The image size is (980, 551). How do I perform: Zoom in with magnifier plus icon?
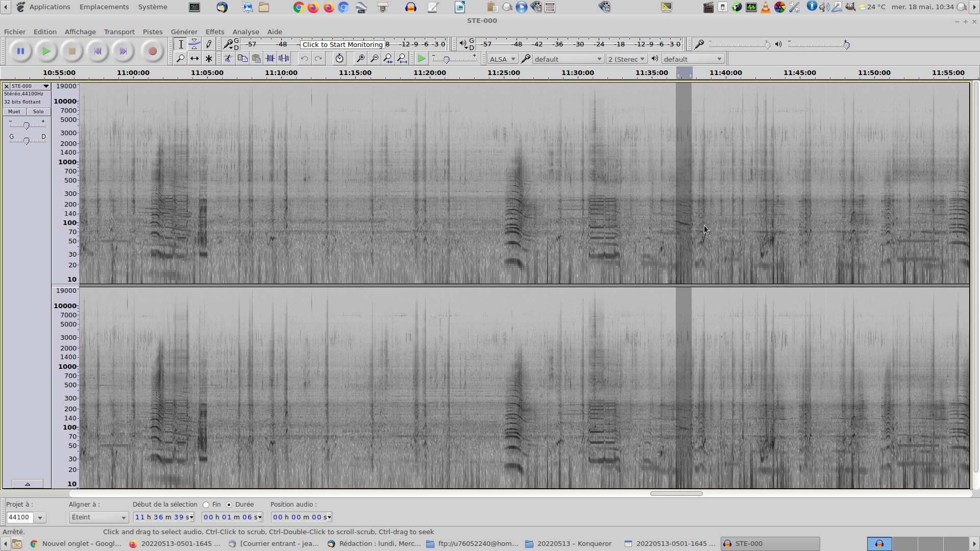(x=360, y=59)
